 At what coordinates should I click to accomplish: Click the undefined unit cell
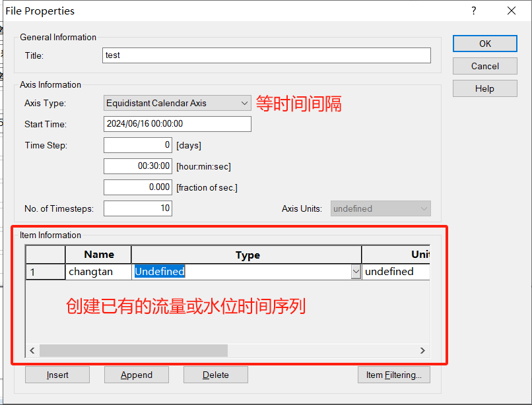coord(395,272)
